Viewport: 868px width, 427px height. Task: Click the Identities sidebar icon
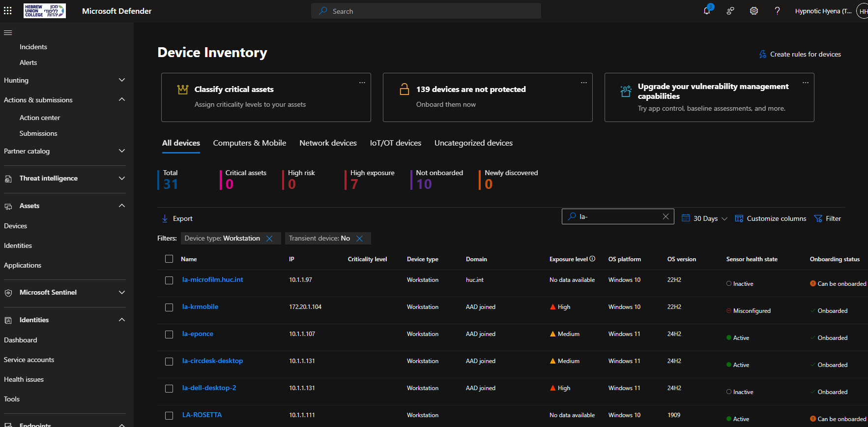[x=8, y=320]
